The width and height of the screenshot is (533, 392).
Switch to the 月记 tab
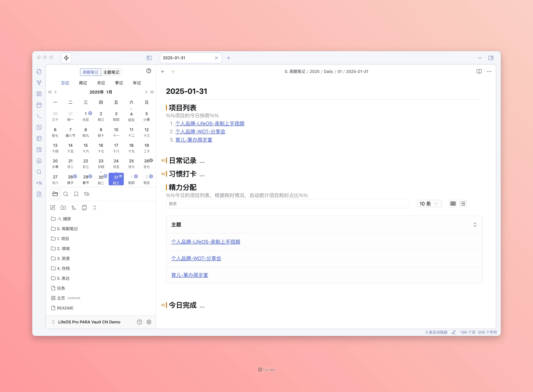(101, 83)
